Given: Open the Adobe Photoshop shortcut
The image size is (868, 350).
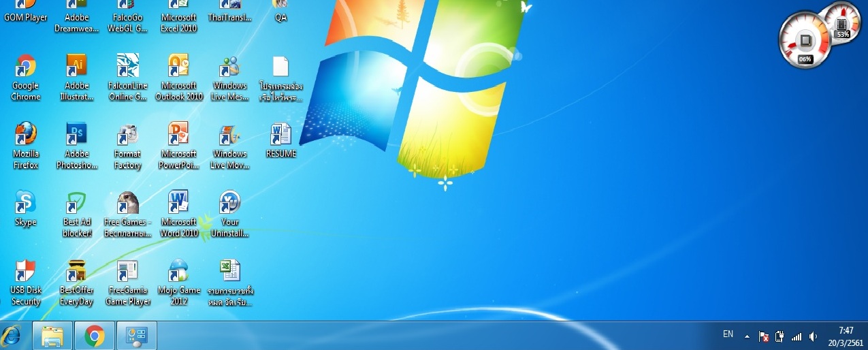Looking at the screenshot, I should [x=76, y=134].
